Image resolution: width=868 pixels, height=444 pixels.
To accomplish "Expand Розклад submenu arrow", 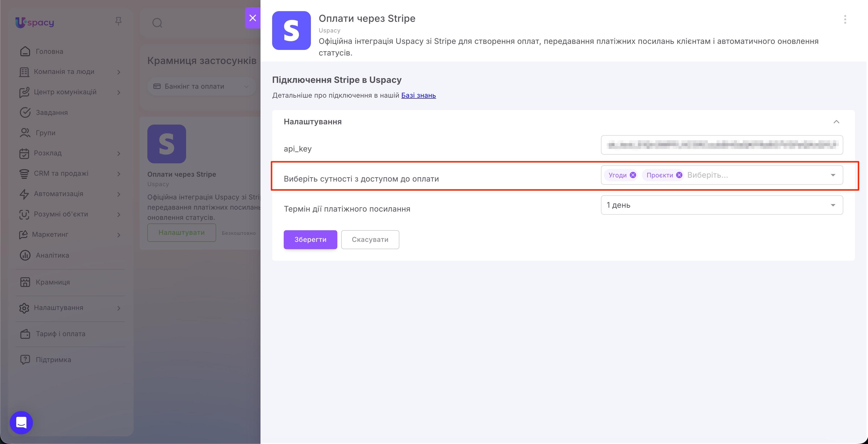I will (118, 153).
